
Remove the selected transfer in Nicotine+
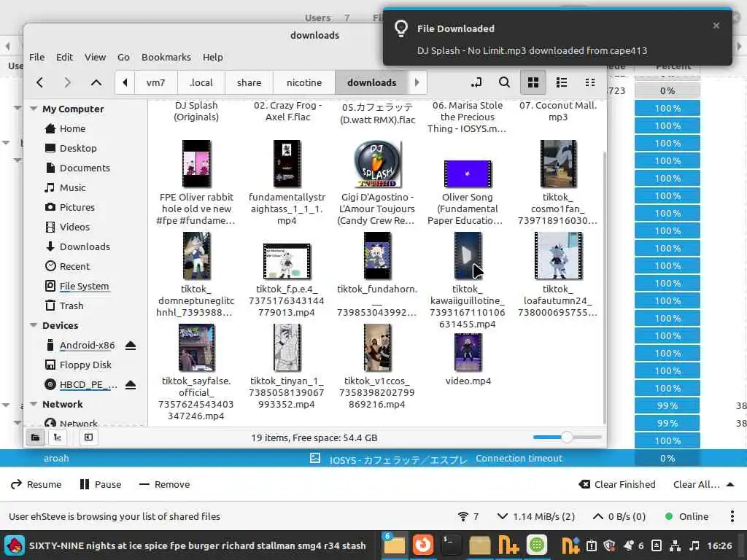[x=164, y=484]
